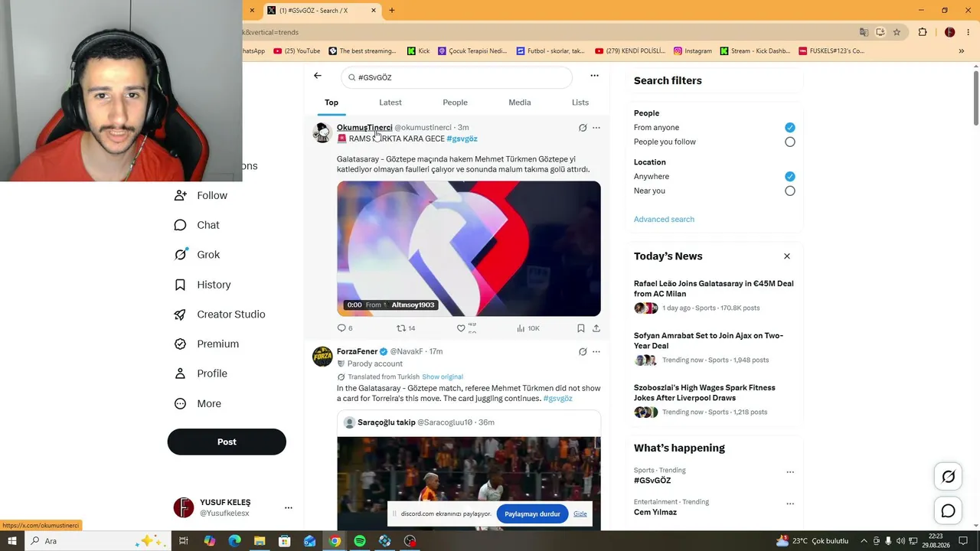Open File Explorer from the taskbar

260,541
